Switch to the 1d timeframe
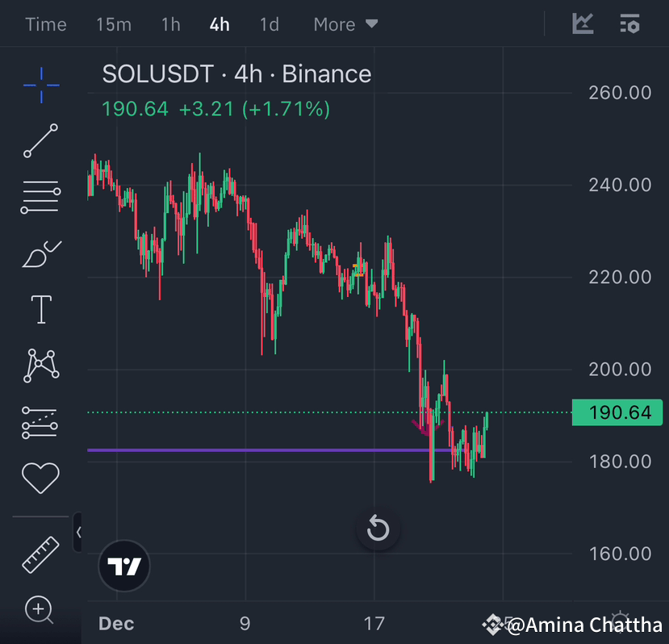669x644 pixels. (269, 24)
